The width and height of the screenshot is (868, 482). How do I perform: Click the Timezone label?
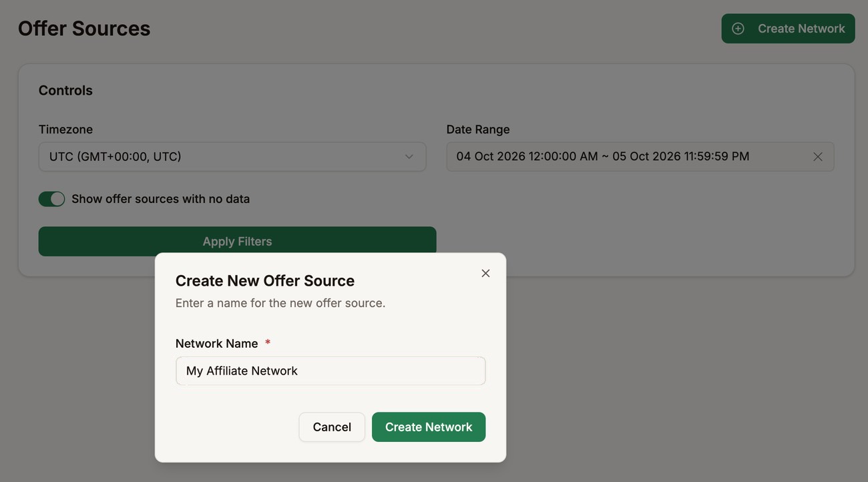point(65,130)
